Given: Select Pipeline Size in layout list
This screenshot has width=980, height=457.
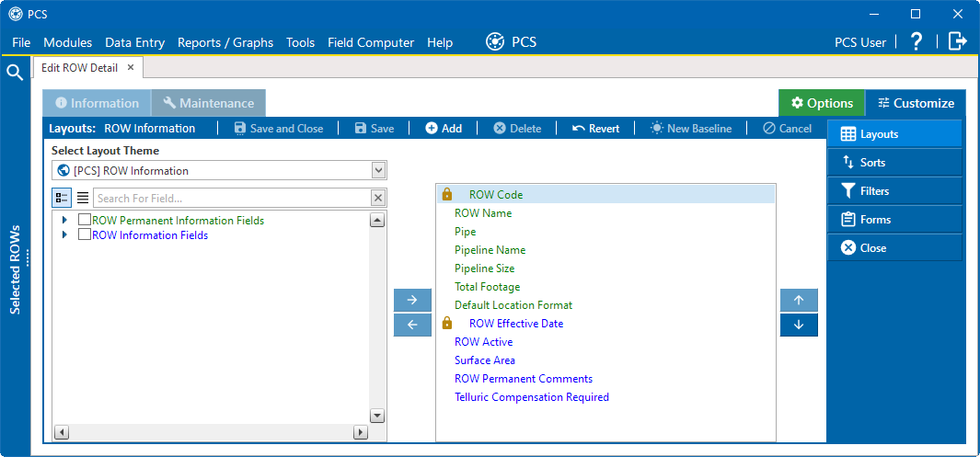Looking at the screenshot, I should [484, 268].
